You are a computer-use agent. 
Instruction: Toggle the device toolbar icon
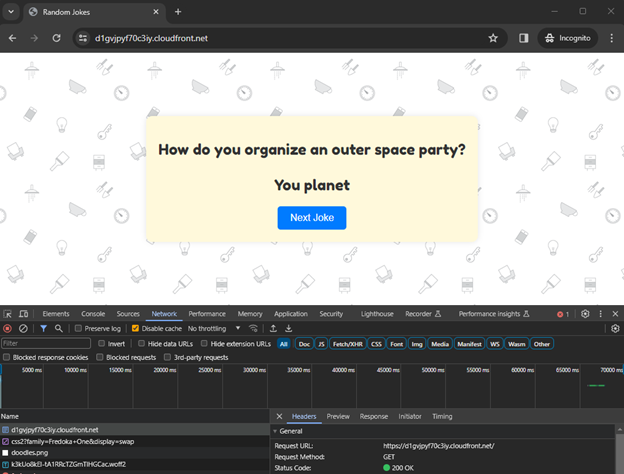(23, 314)
